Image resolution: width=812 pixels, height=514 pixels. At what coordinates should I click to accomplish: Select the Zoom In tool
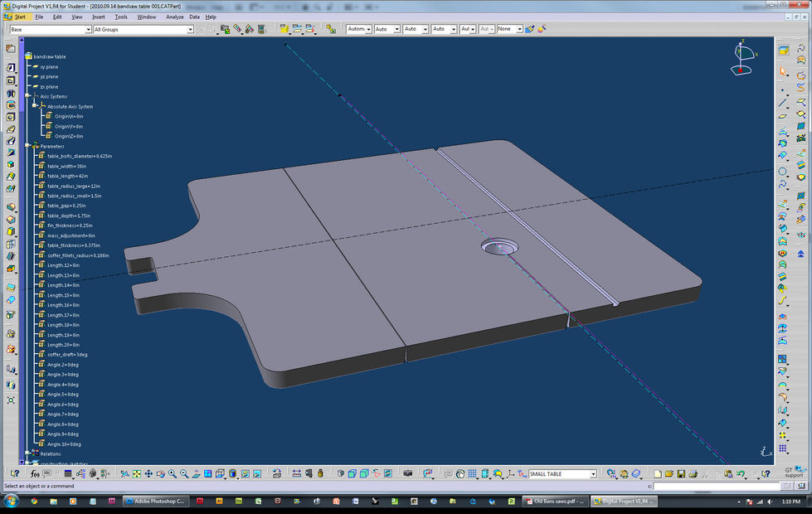coord(172,474)
